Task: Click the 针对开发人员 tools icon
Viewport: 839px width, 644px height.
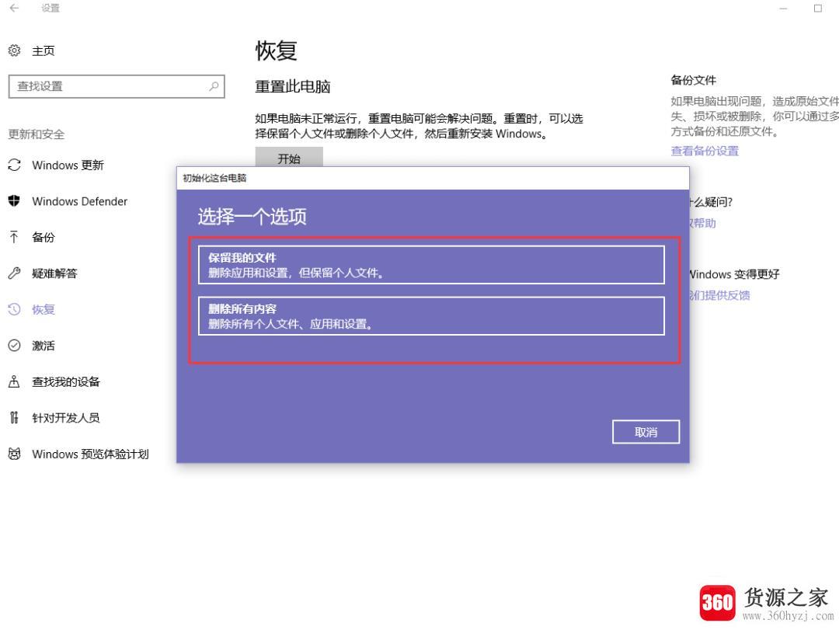Action: click(x=15, y=418)
